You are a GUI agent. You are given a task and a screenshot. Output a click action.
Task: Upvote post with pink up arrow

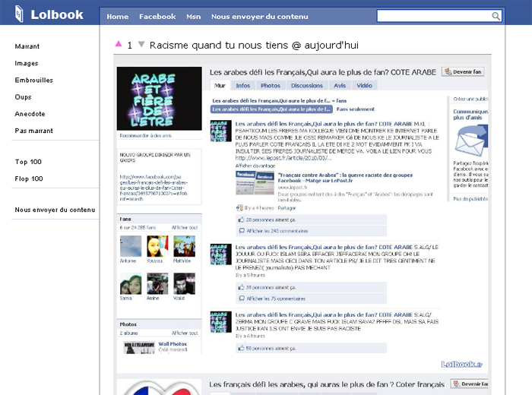118,45
